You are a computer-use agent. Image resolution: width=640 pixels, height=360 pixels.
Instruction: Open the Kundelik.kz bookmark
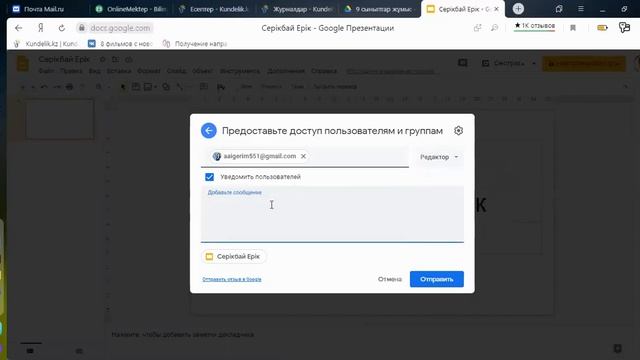click(x=46, y=44)
